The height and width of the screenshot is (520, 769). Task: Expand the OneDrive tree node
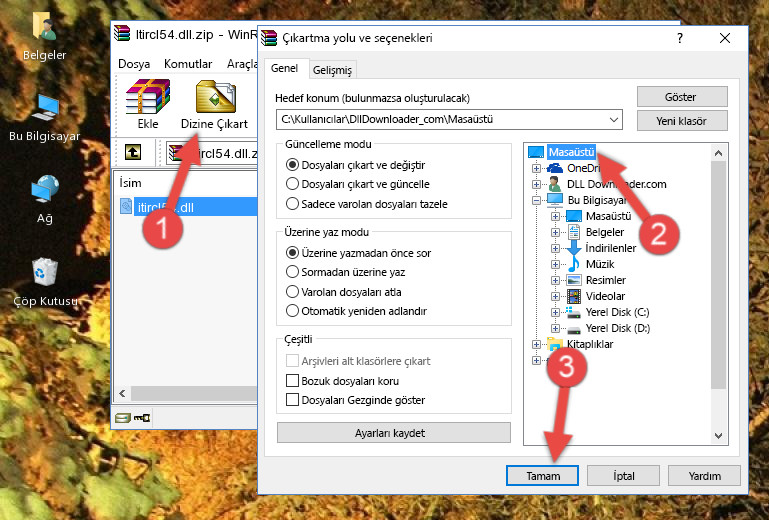click(536, 168)
